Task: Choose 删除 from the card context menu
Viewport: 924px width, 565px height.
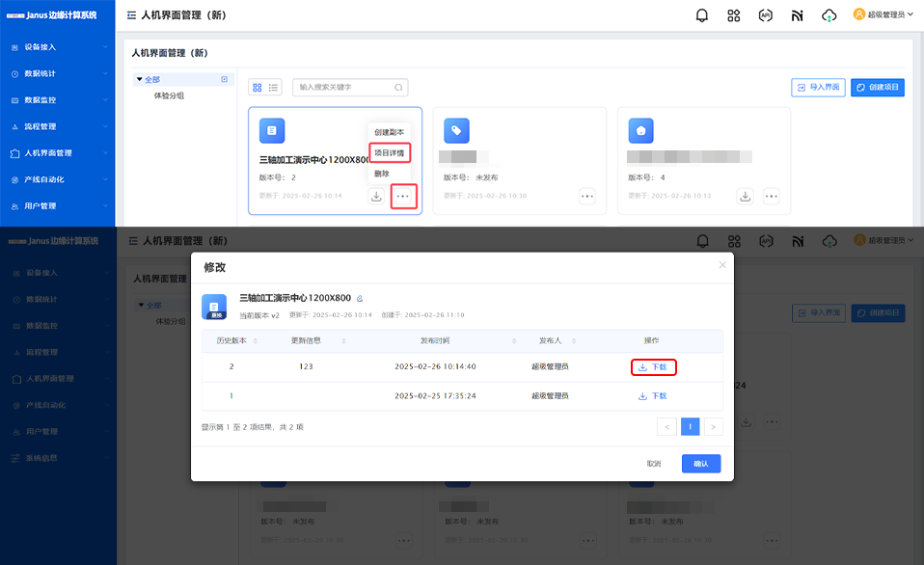Action: coord(382,174)
